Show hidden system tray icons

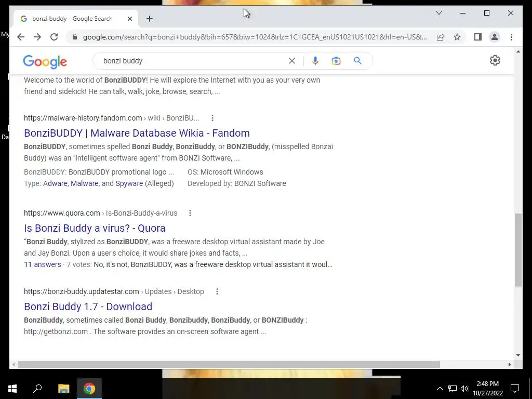tap(440, 389)
